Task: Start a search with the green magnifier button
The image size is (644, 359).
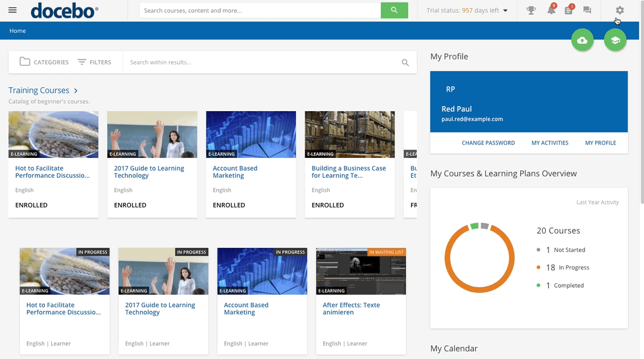Action: click(x=394, y=10)
